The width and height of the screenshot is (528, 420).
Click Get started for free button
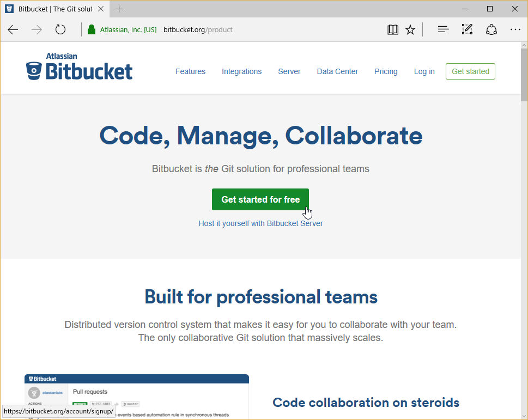click(260, 199)
